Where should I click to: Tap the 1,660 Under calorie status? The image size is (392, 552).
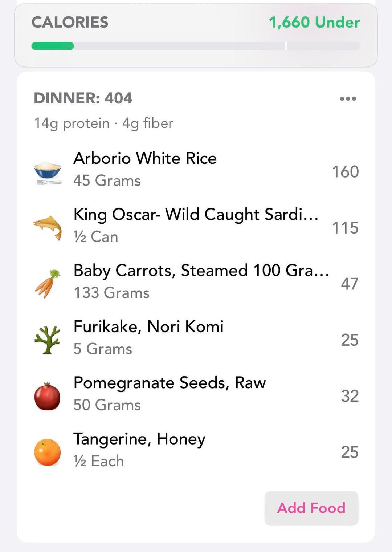[314, 22]
